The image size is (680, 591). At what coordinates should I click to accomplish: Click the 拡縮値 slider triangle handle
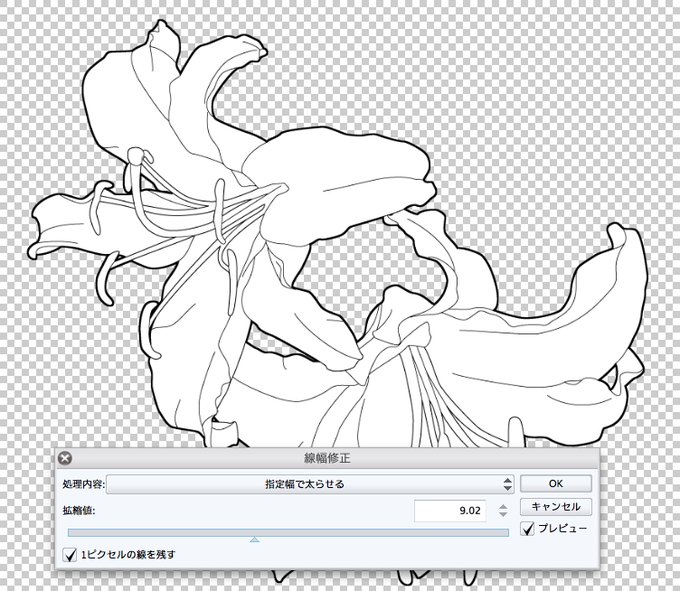click(255, 539)
